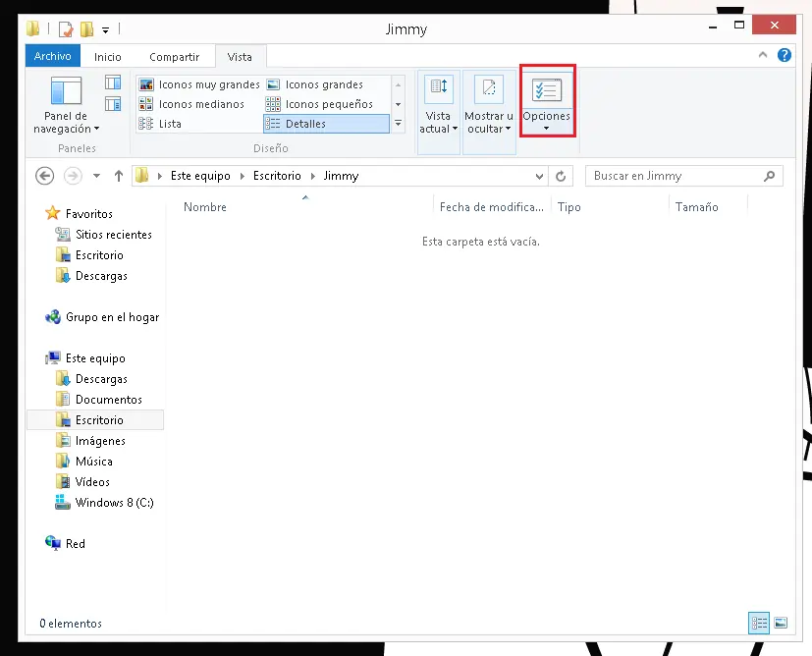Open Escritorio under Favoritos

click(89, 255)
